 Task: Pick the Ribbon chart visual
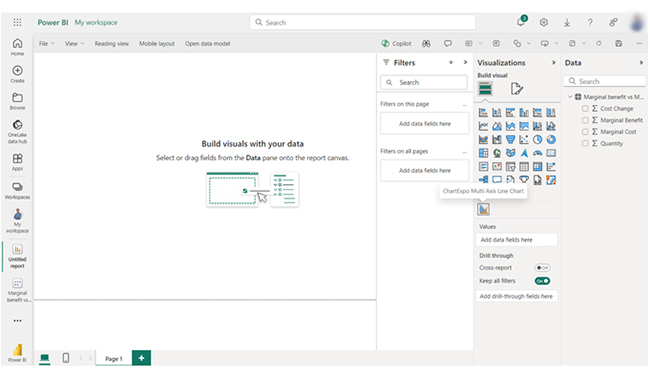coord(483,140)
